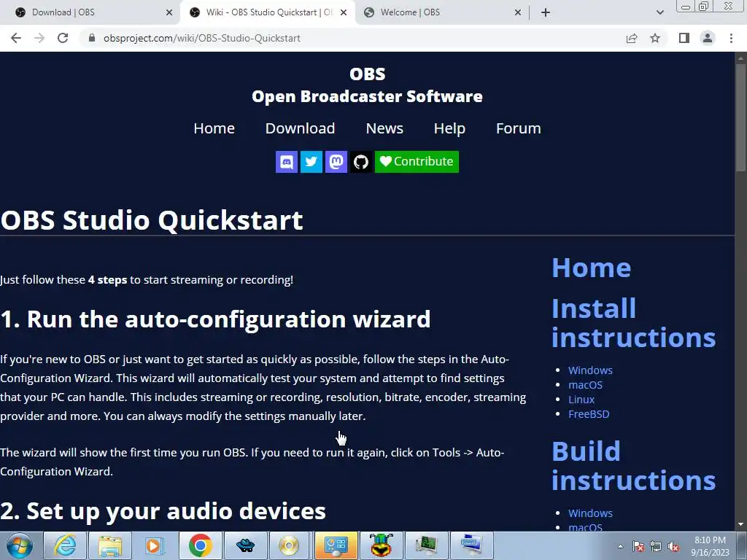Open the Windows Start orb

coord(20,545)
